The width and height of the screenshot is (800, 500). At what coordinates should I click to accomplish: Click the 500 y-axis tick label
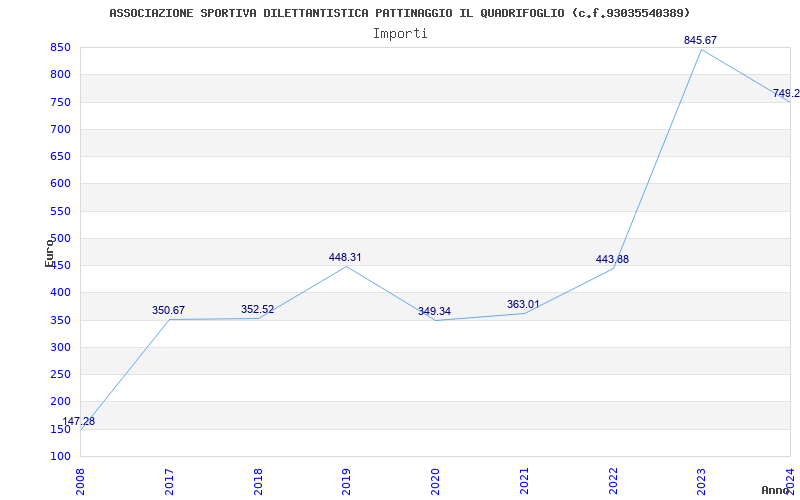tap(60, 239)
